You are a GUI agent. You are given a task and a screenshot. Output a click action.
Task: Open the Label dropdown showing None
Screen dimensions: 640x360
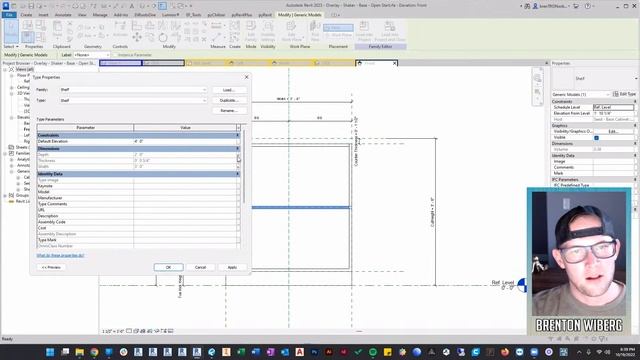[108, 55]
